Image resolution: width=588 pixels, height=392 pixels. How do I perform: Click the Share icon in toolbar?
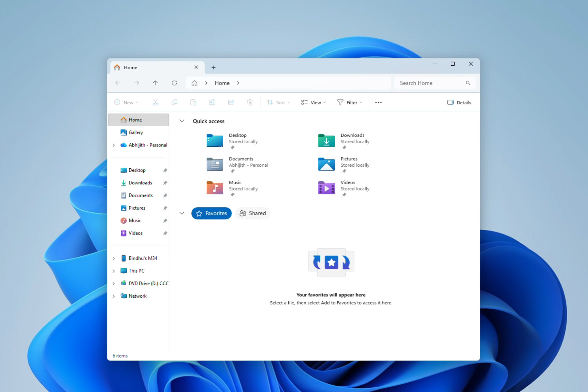coord(231,102)
